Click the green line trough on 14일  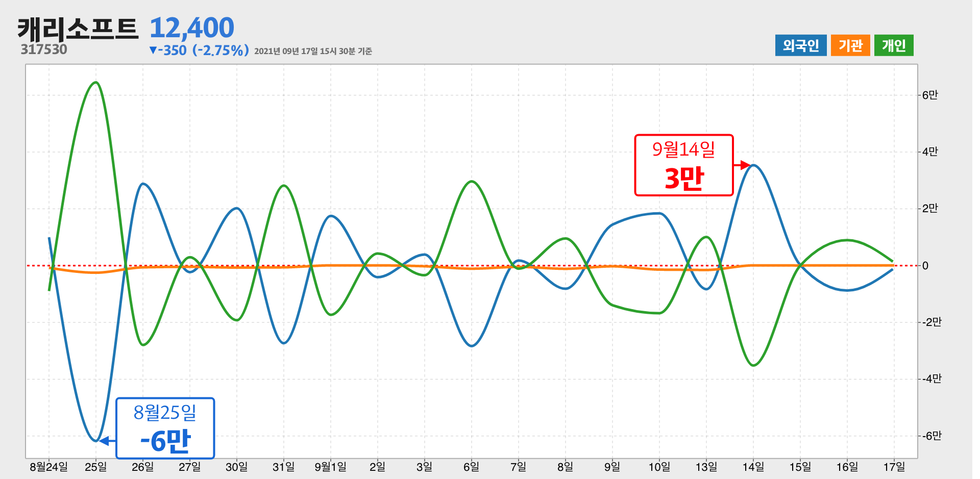754,365
